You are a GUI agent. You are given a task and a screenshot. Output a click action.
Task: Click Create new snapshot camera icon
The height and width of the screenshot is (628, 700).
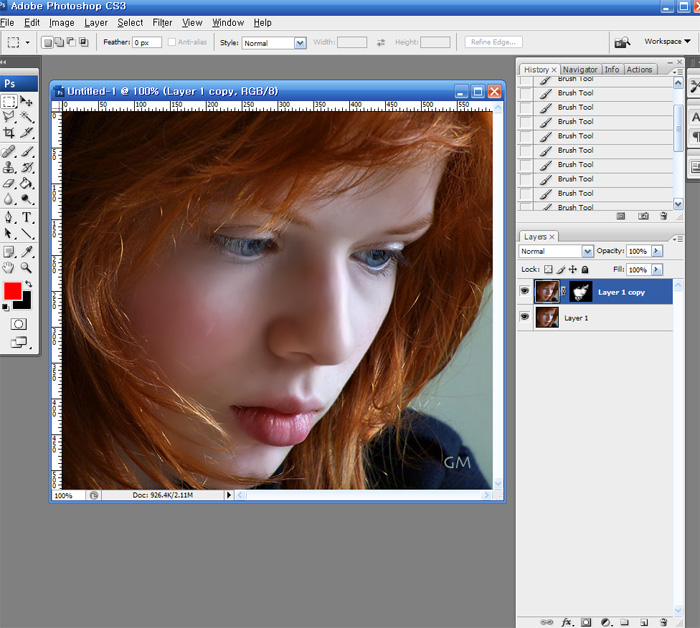pyautogui.click(x=643, y=216)
